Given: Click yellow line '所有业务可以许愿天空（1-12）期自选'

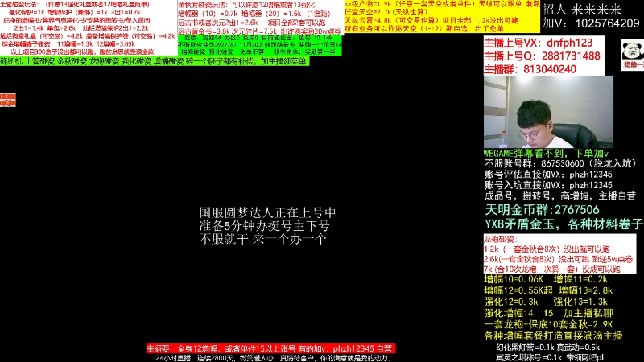Looking at the screenshot, I should 424,28.
